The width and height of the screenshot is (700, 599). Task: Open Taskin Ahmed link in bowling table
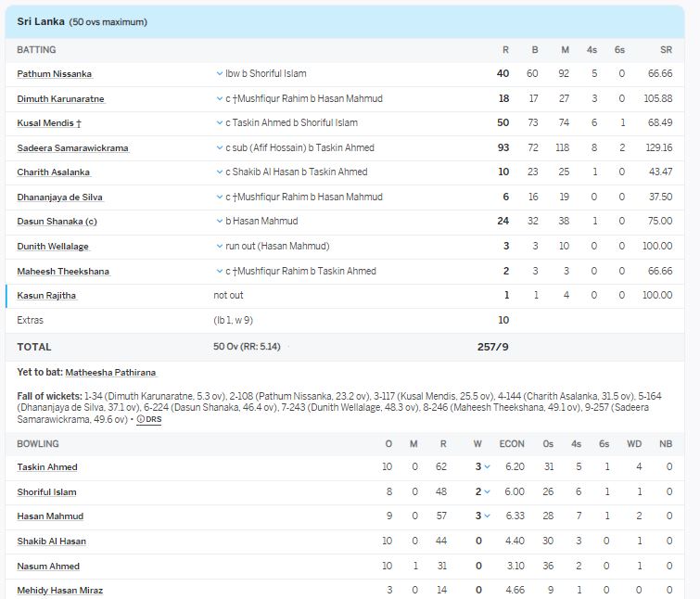point(47,467)
